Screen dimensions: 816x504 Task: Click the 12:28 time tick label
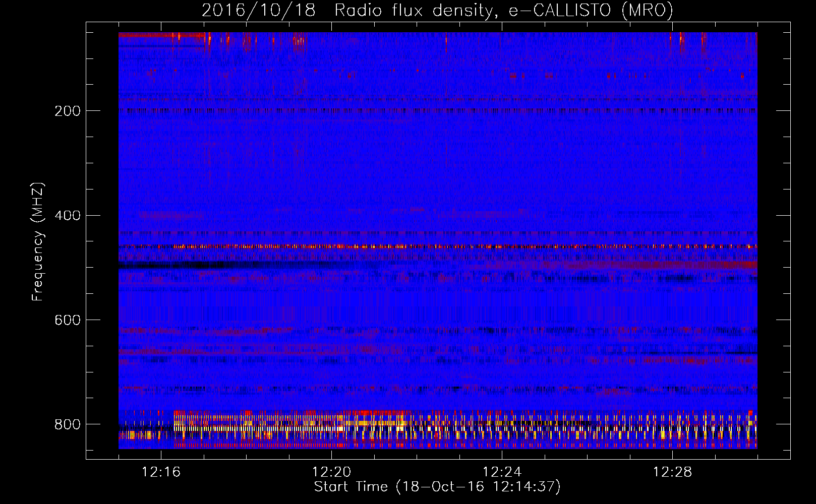[x=672, y=472]
